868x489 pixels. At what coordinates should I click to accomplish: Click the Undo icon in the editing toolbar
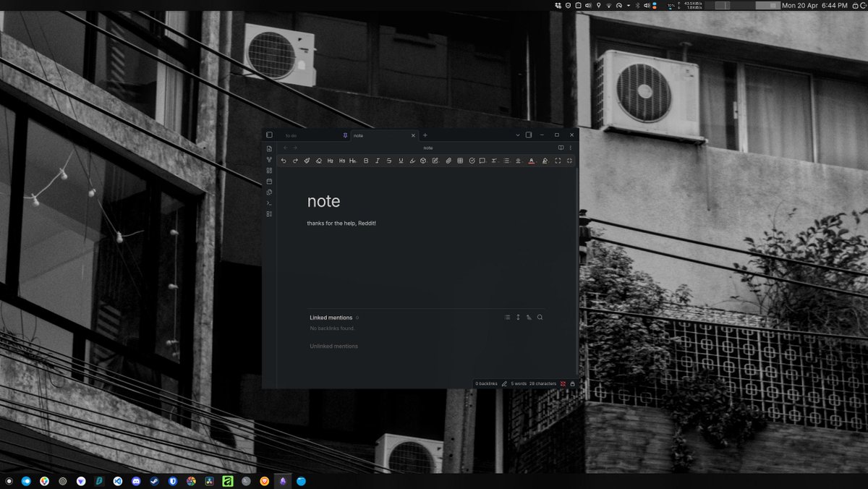point(283,161)
